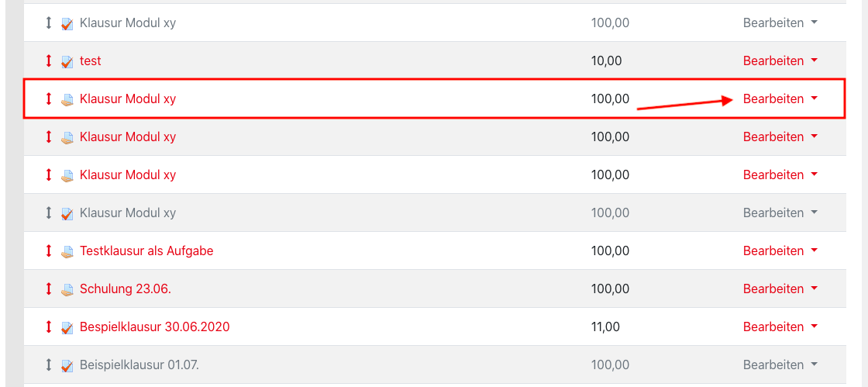Click move icon for Bespielklausur 30.06.2020
Image resolution: width=868 pixels, height=387 pixels.
49,327
